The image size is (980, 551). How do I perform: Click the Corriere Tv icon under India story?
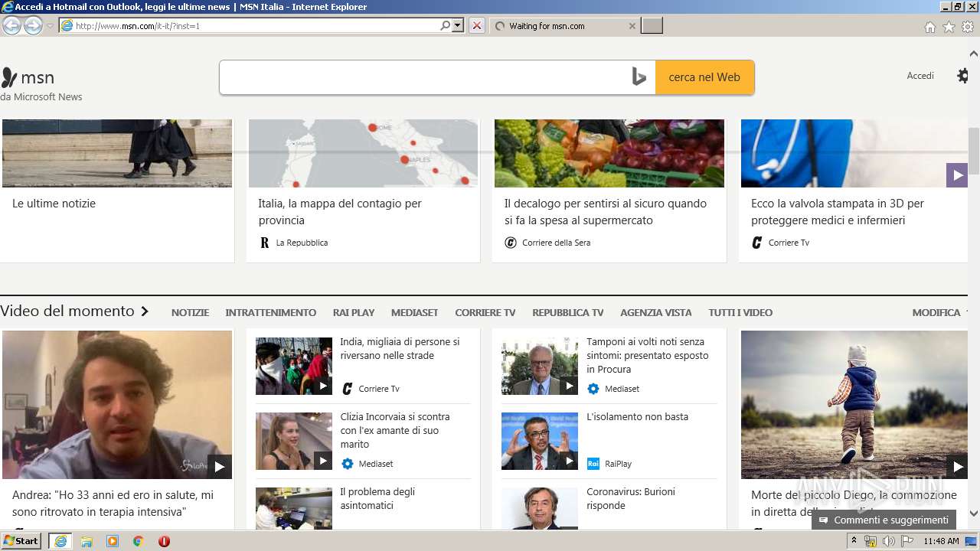pyautogui.click(x=347, y=389)
